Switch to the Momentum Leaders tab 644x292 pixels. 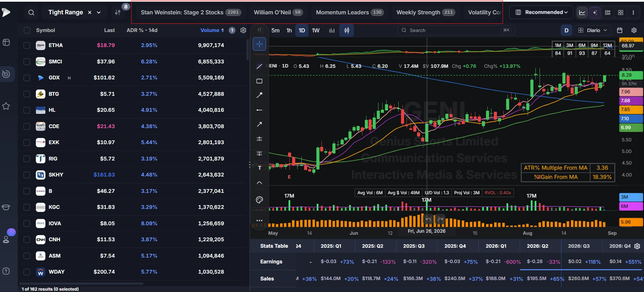350,12
